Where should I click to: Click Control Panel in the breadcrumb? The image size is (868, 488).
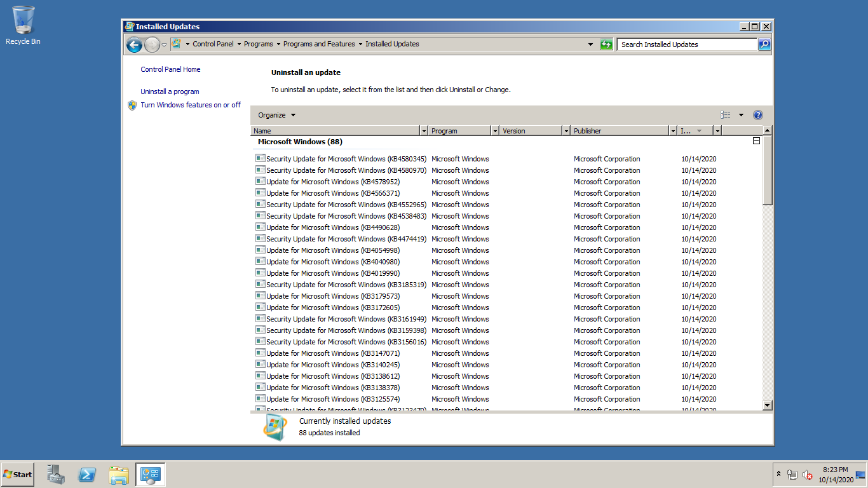213,44
